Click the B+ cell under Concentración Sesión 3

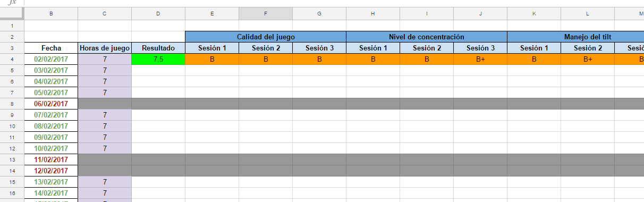(480, 59)
